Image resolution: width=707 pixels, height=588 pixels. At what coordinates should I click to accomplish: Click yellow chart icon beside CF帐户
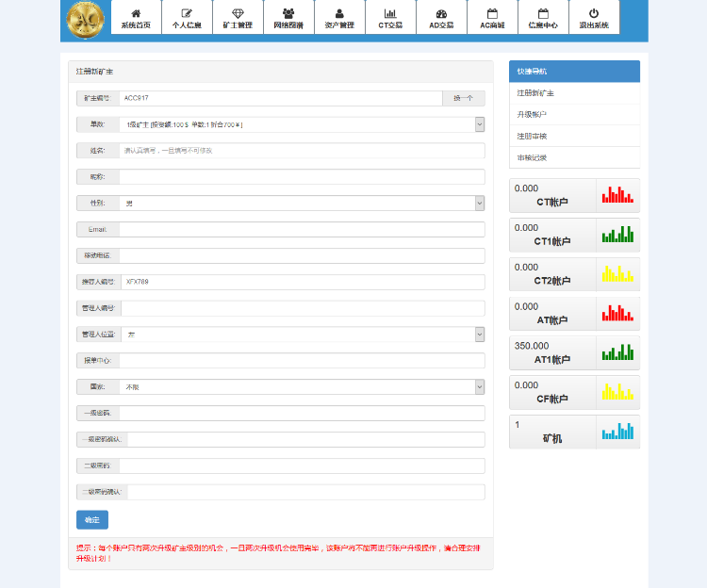pos(617,392)
